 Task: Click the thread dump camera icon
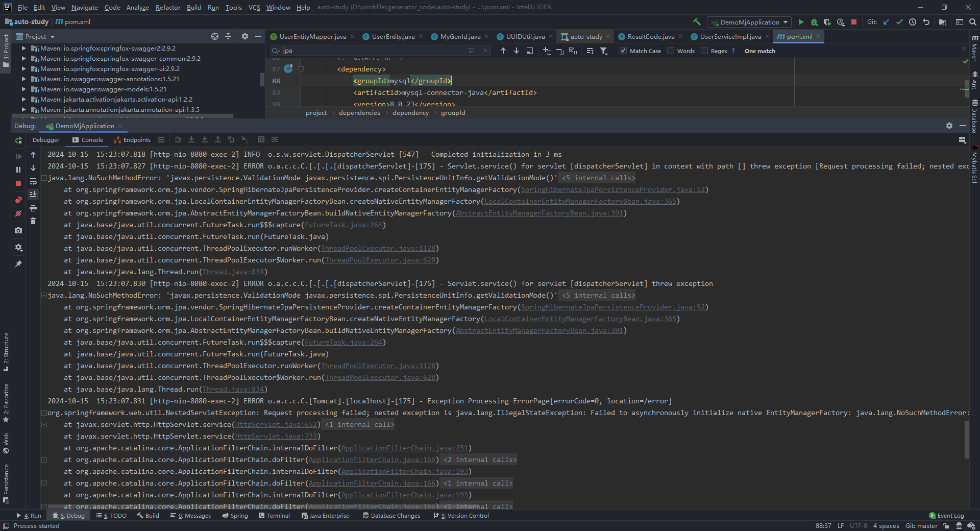[19, 230]
